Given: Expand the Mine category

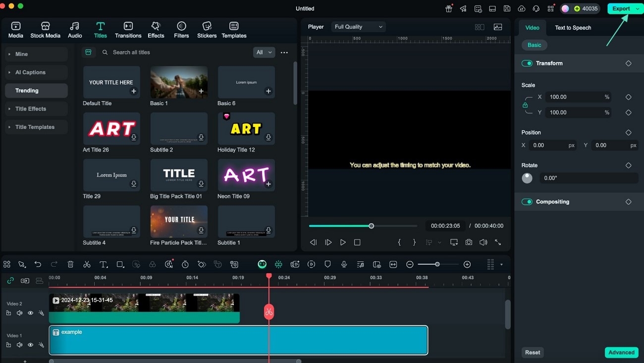Looking at the screenshot, I should pyautogui.click(x=36, y=54).
